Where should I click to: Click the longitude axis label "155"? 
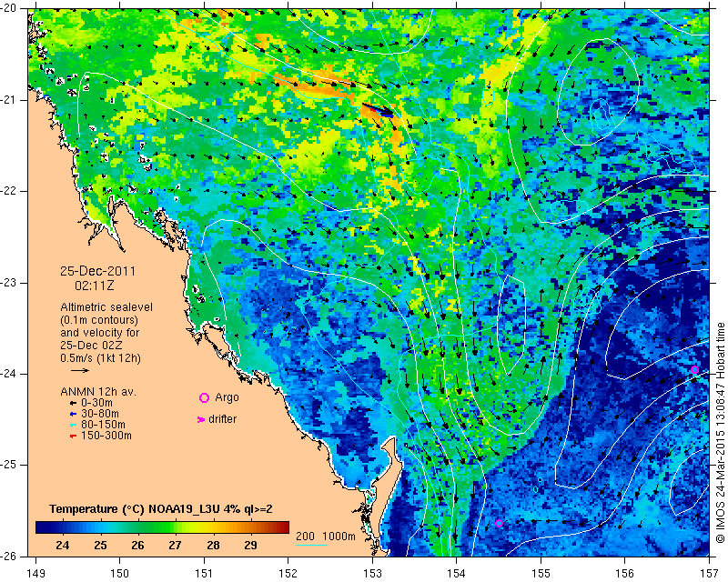pyautogui.click(x=541, y=573)
